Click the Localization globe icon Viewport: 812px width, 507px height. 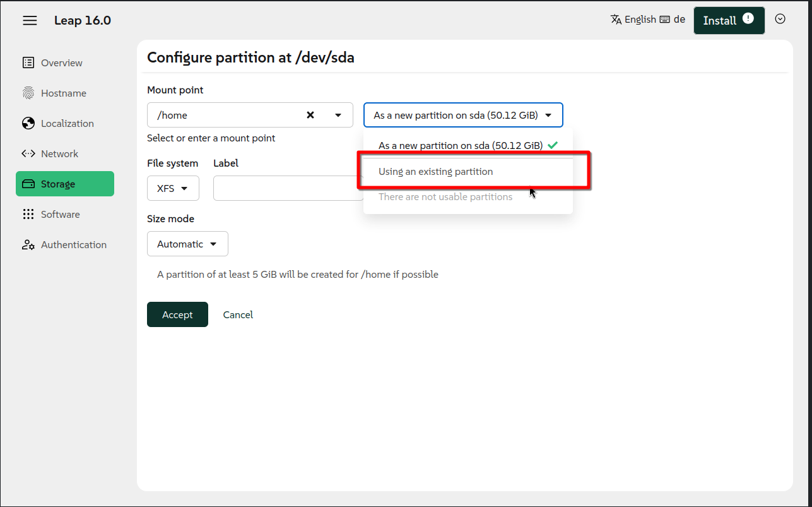tap(28, 124)
